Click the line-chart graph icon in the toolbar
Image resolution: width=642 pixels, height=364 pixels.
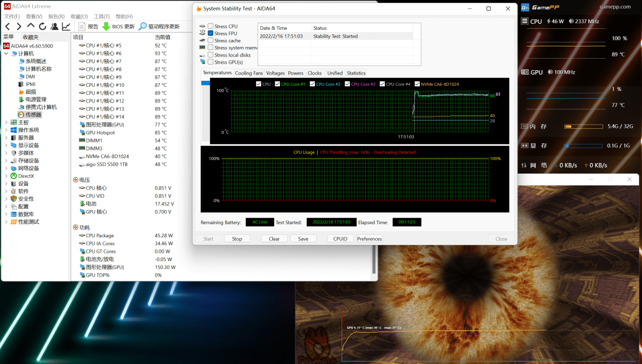pos(66,26)
